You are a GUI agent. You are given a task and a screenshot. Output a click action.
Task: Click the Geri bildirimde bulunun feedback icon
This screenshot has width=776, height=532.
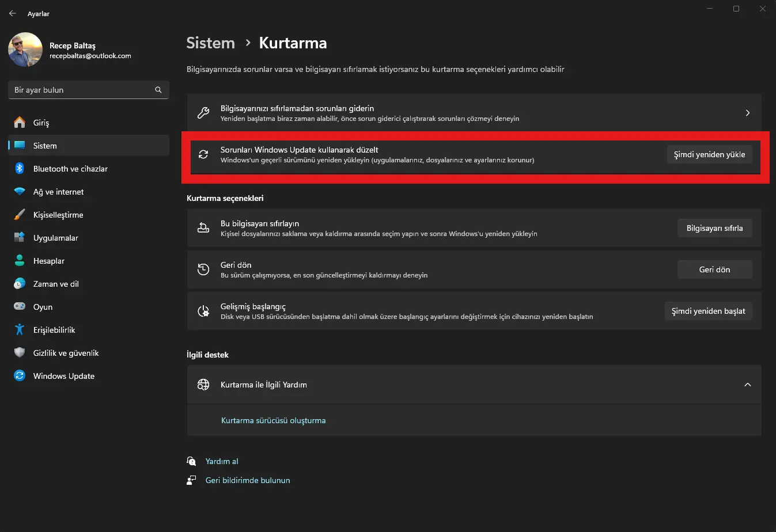pos(192,480)
